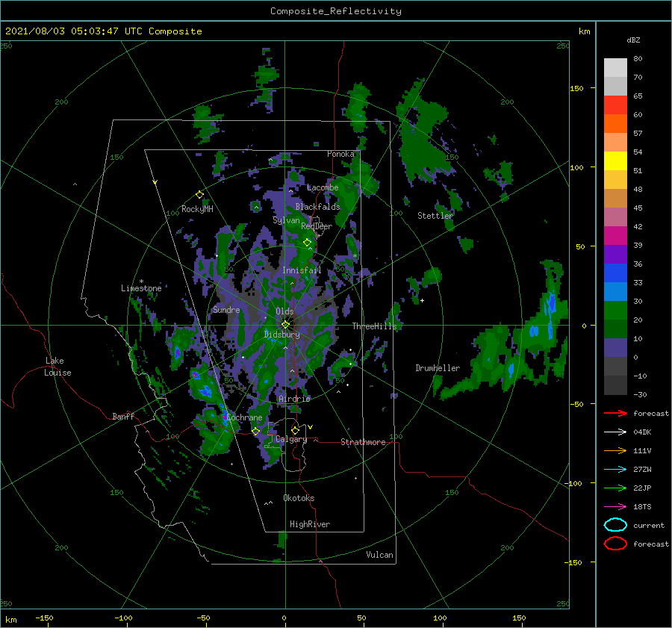Click the yellow diamond left of Calgary label
The width and height of the screenshot is (672, 628).
click(256, 432)
